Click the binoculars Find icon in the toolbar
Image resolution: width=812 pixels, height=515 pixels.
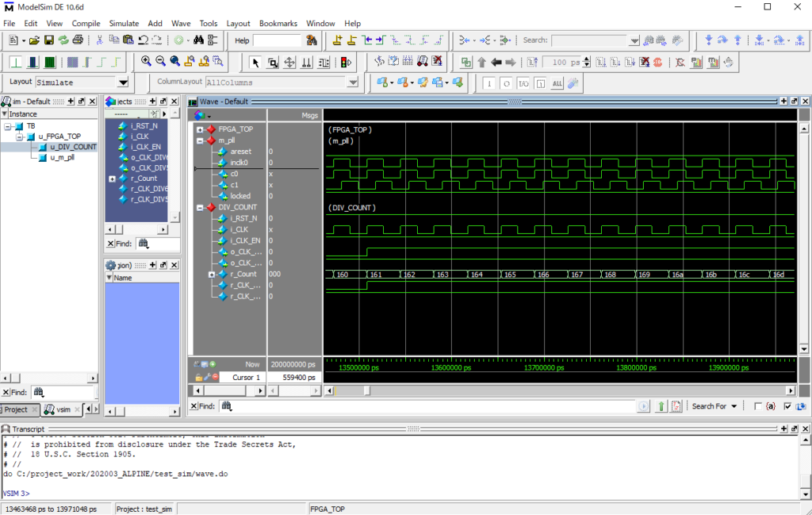[x=199, y=40]
